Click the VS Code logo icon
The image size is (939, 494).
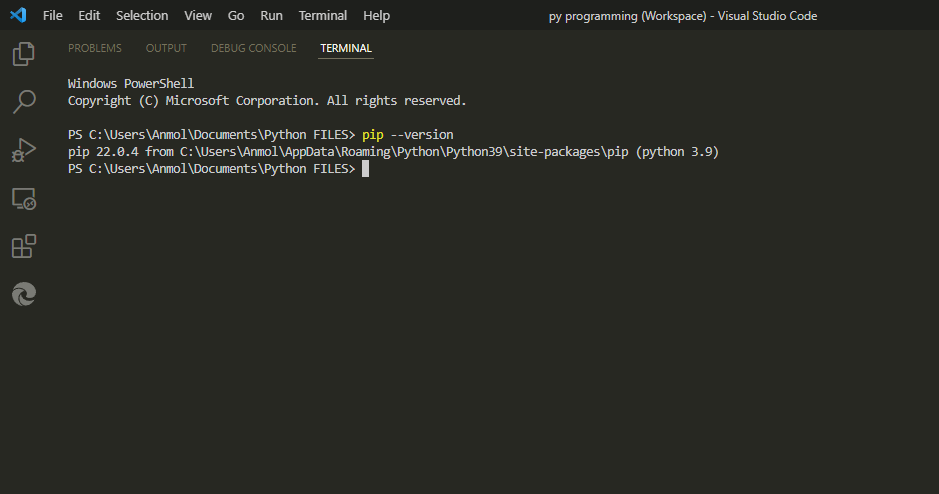18,15
